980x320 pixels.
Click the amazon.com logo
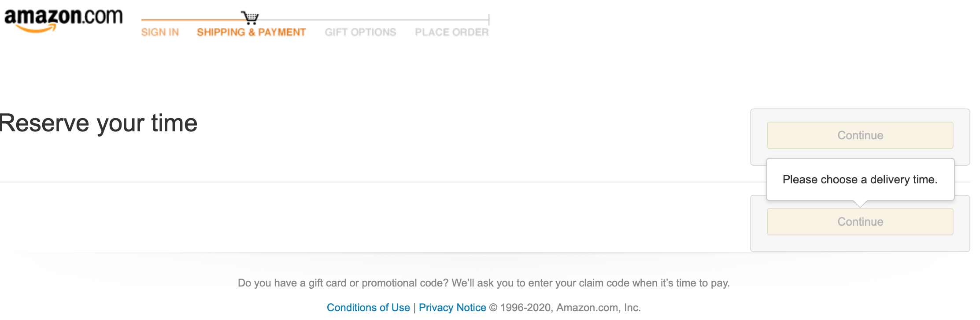(x=63, y=20)
